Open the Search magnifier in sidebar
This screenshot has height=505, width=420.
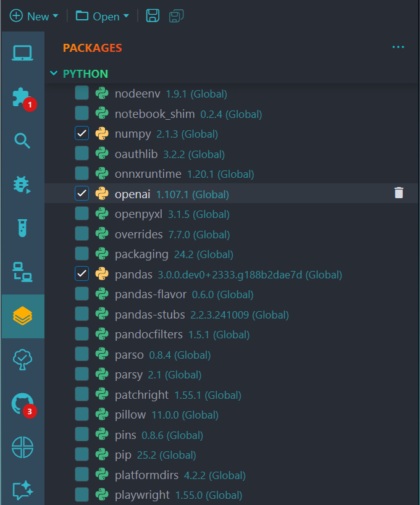click(x=22, y=141)
